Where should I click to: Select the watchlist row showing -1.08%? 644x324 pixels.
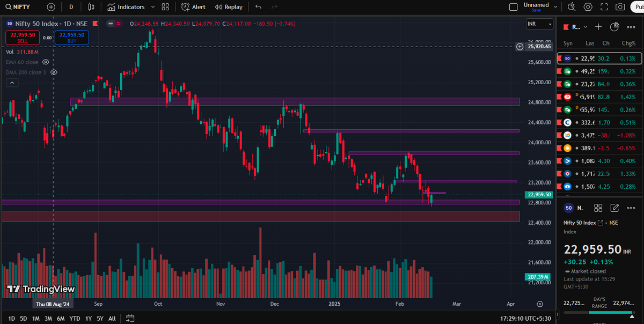tap(600, 135)
